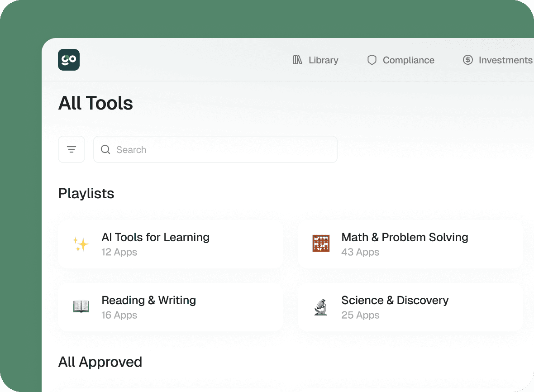This screenshot has height=392, width=534.
Task: Switch to the Compliance tab
Action: point(401,60)
